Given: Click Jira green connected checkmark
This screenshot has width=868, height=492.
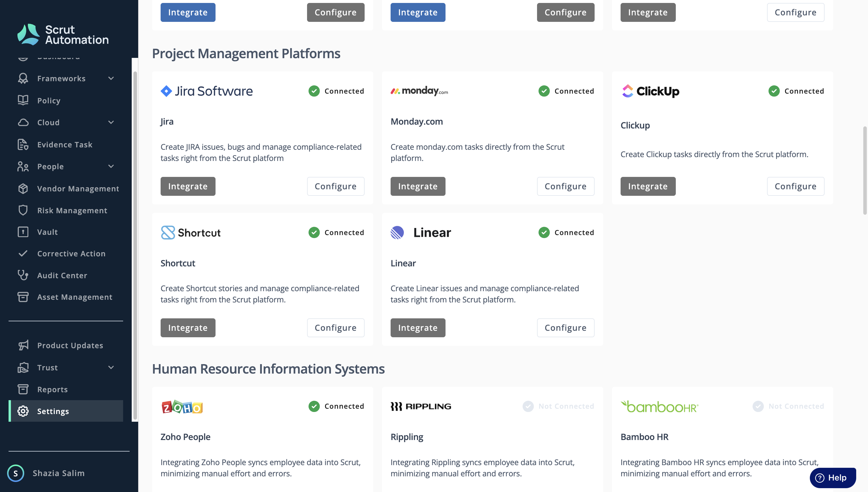Looking at the screenshot, I should (314, 91).
